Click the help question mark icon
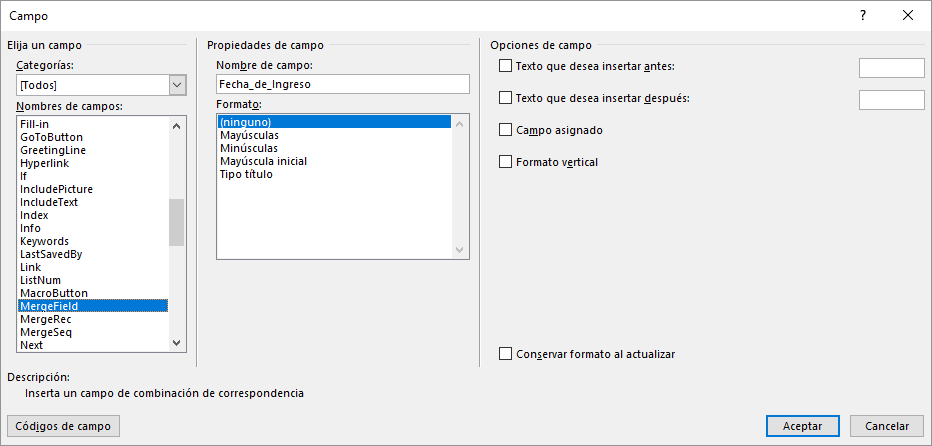 point(862,16)
